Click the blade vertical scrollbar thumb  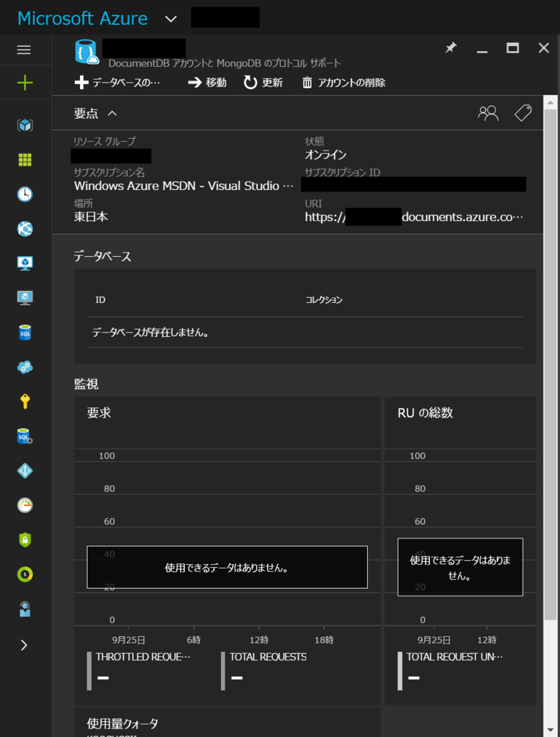tap(550, 364)
